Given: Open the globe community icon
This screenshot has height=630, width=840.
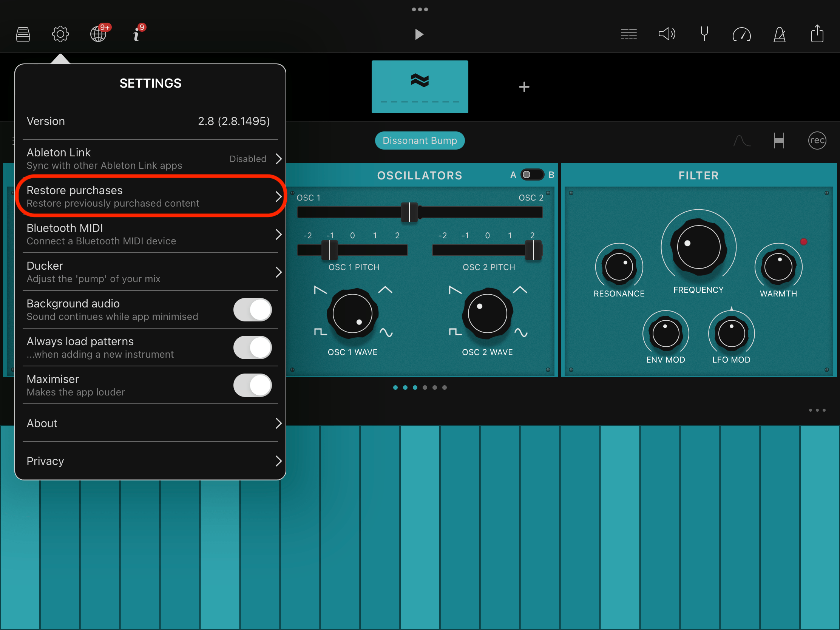Looking at the screenshot, I should pos(98,34).
